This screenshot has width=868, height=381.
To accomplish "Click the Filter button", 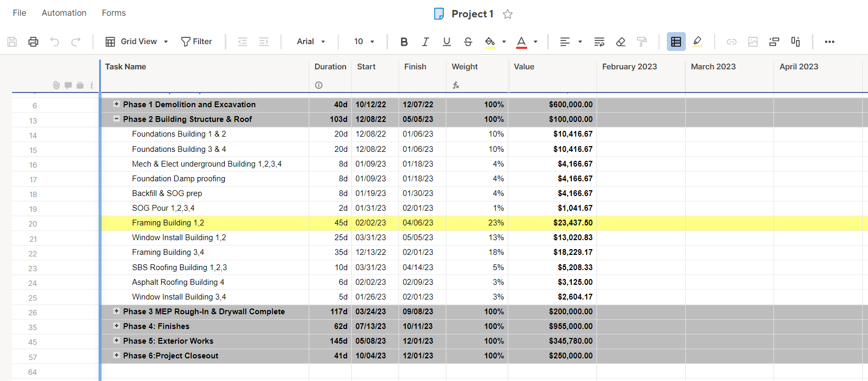I will [x=196, y=42].
